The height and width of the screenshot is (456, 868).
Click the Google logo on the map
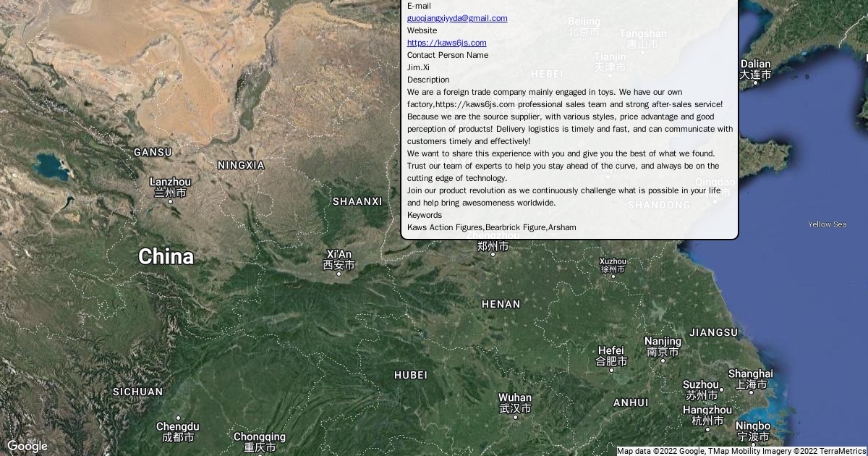pos(27,446)
